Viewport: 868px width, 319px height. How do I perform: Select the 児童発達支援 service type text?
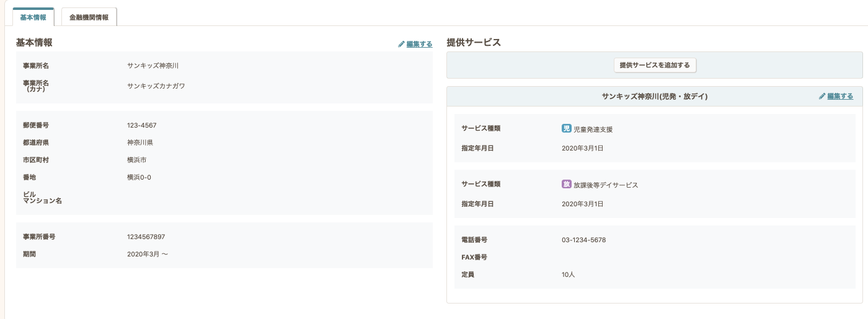[593, 129]
